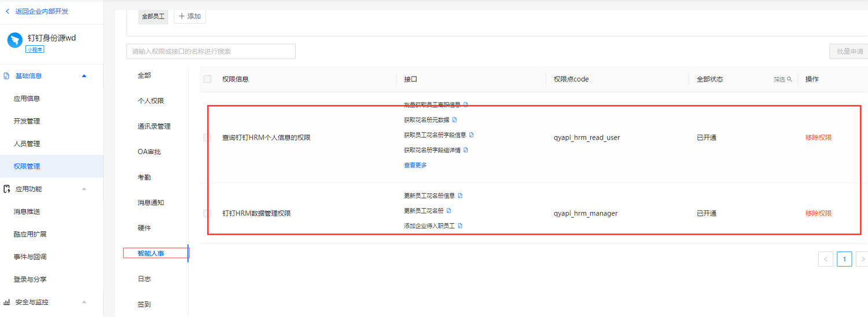
Task: Open doc icon beside 添加企业待入职员工
Action: 460,226
